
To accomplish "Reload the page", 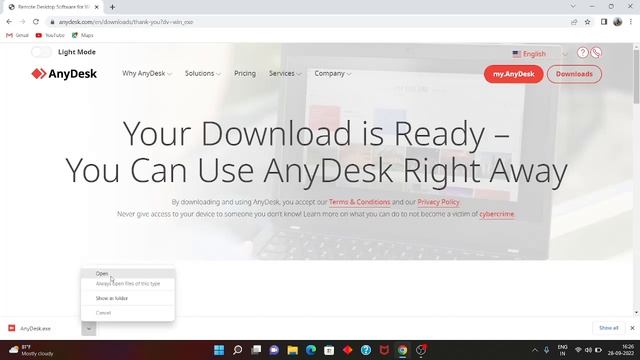I will pyautogui.click(x=36, y=22).
